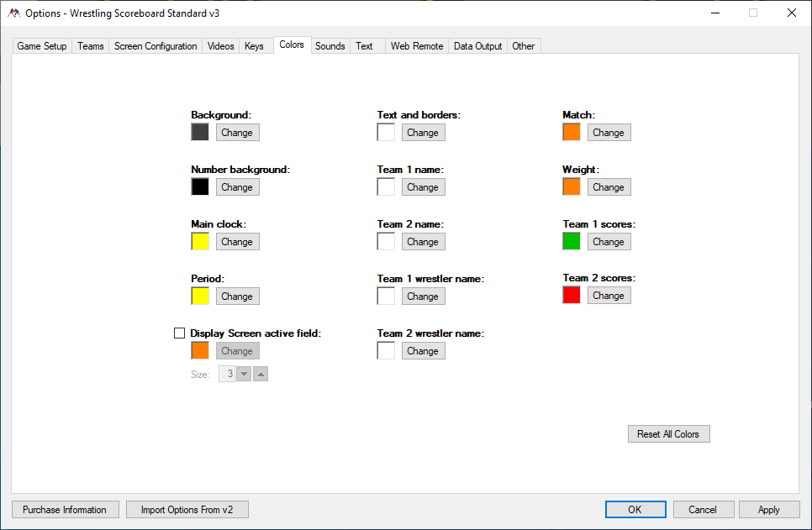Image resolution: width=812 pixels, height=530 pixels.
Task: Click the green Team 1 scores swatch
Action: coord(572,242)
